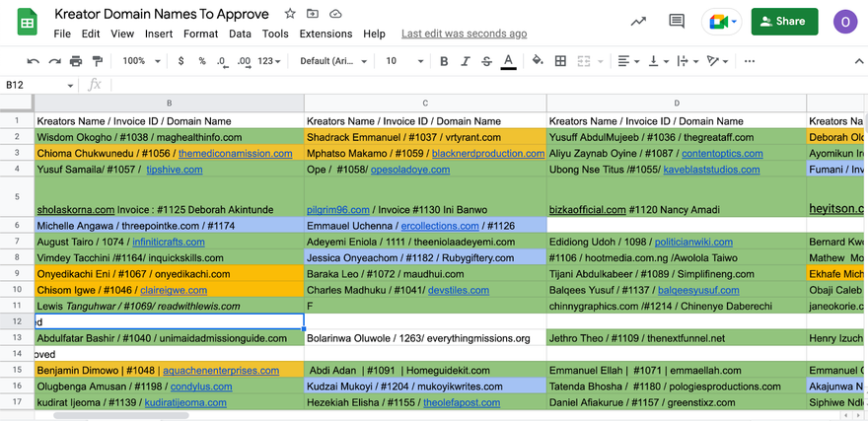
Task: Click the green Share button
Action: (x=784, y=22)
